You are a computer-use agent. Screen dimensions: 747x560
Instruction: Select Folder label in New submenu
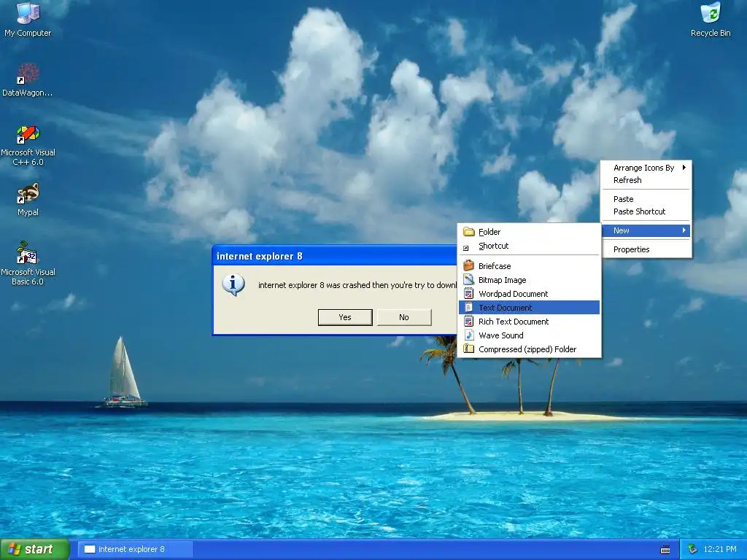point(489,232)
